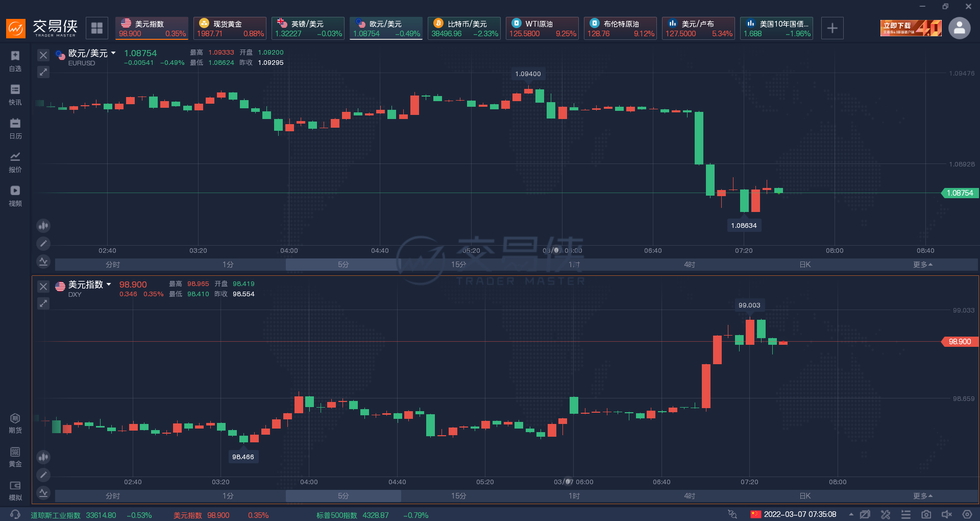Switch DXY chart to 4时 timeframe
Viewport: 980px width, 521px height.
coord(690,496)
